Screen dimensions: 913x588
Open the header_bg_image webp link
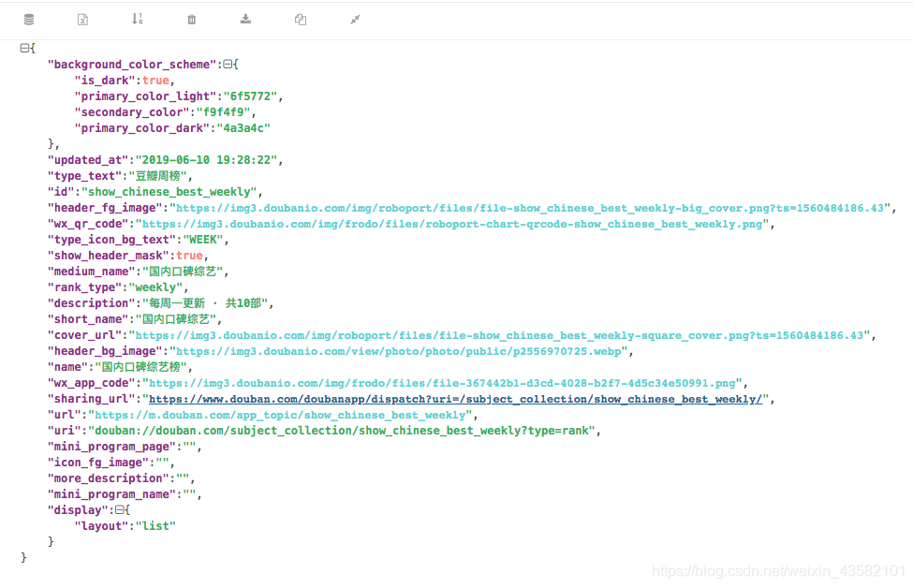click(x=398, y=351)
